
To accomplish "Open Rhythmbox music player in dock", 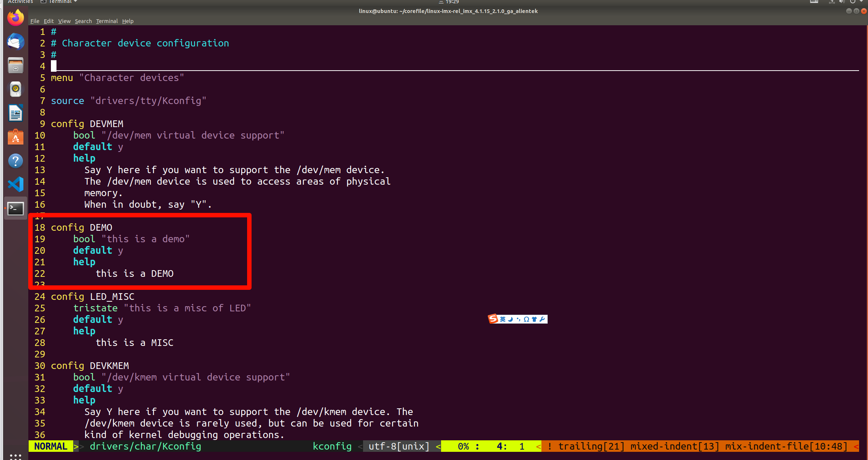I will tap(15, 89).
